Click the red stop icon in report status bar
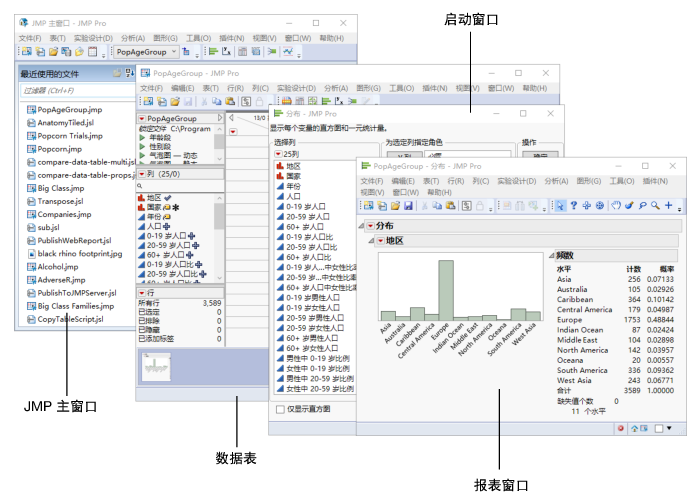Viewport: 689px width, 499px height. (620, 428)
